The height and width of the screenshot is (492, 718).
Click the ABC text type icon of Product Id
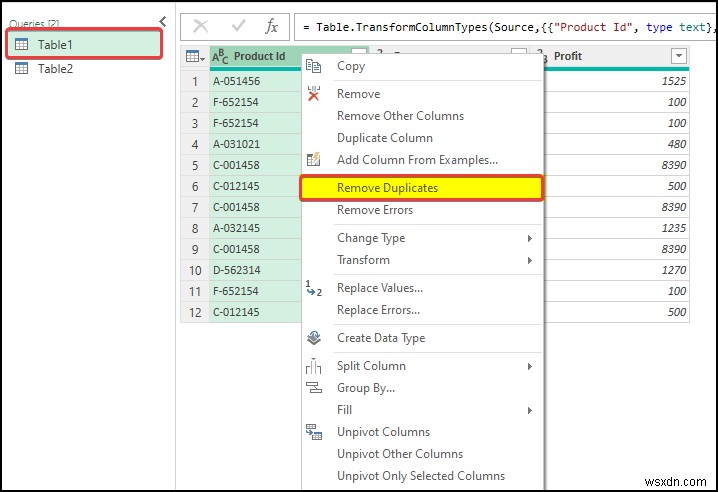pyautogui.click(x=220, y=57)
